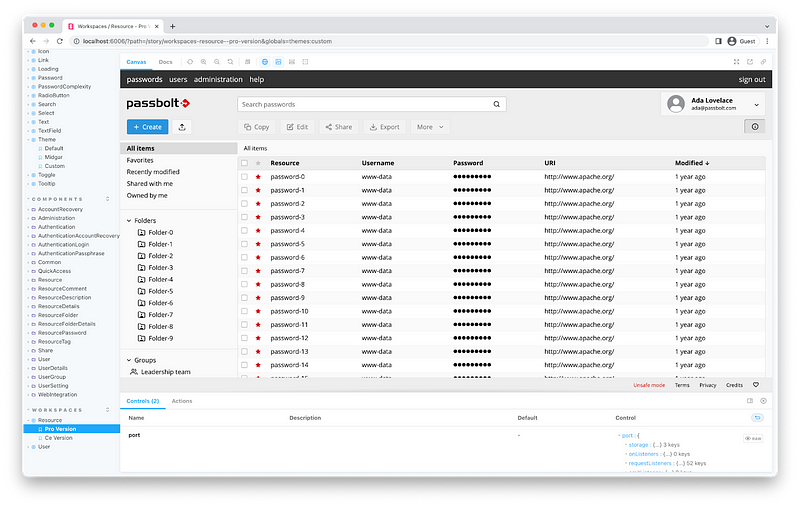Toggle the RAW view button for port
The image size is (800, 507).
pos(753,439)
